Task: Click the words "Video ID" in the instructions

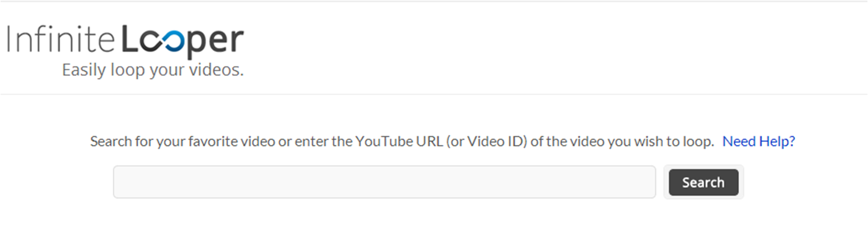Action: [x=494, y=141]
